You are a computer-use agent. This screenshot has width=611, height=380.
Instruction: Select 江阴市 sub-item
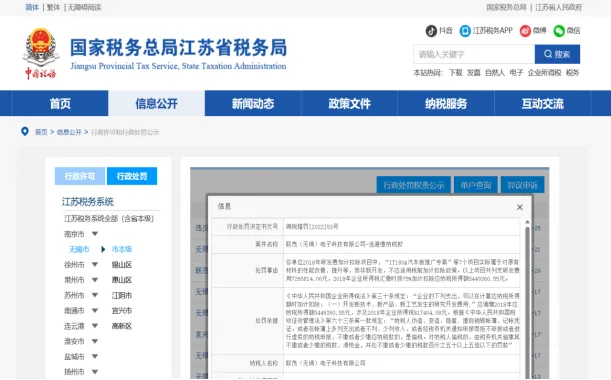tap(122, 295)
